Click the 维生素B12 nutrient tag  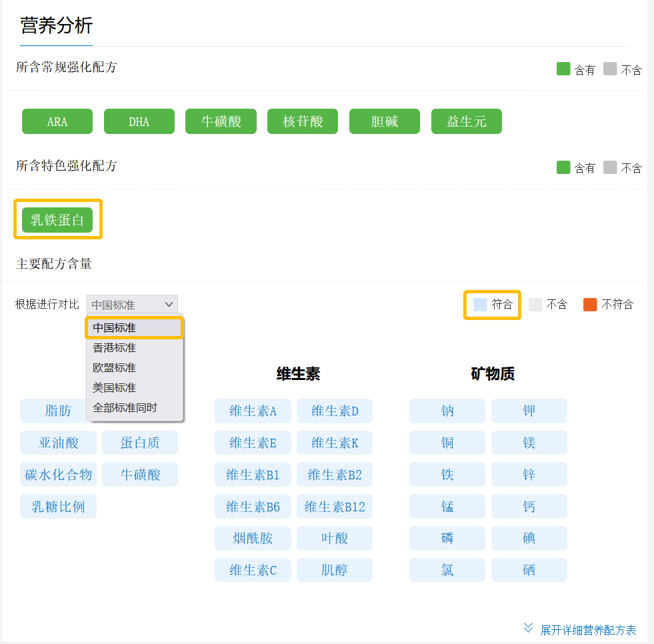pyautogui.click(x=335, y=507)
